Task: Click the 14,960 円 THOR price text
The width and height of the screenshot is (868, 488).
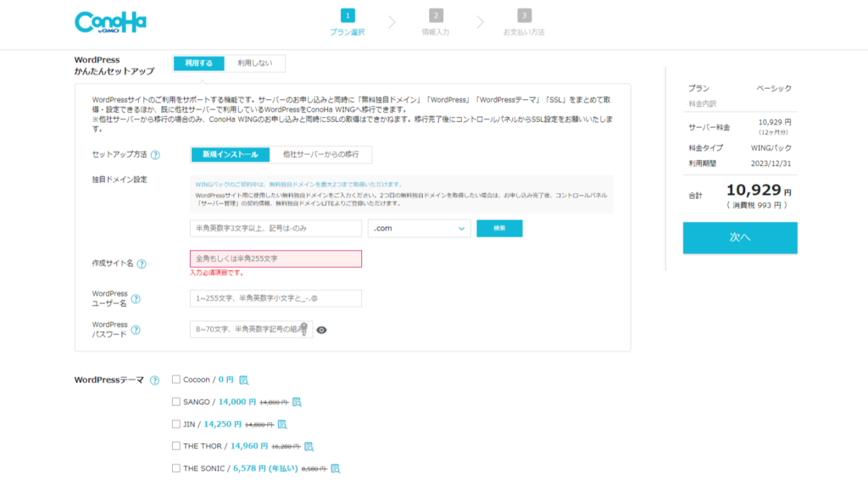Action: 249,446
